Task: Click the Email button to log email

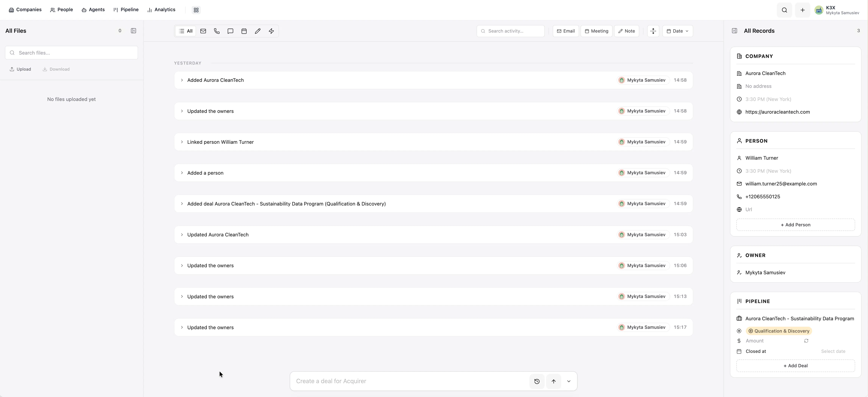Action: pos(566,31)
